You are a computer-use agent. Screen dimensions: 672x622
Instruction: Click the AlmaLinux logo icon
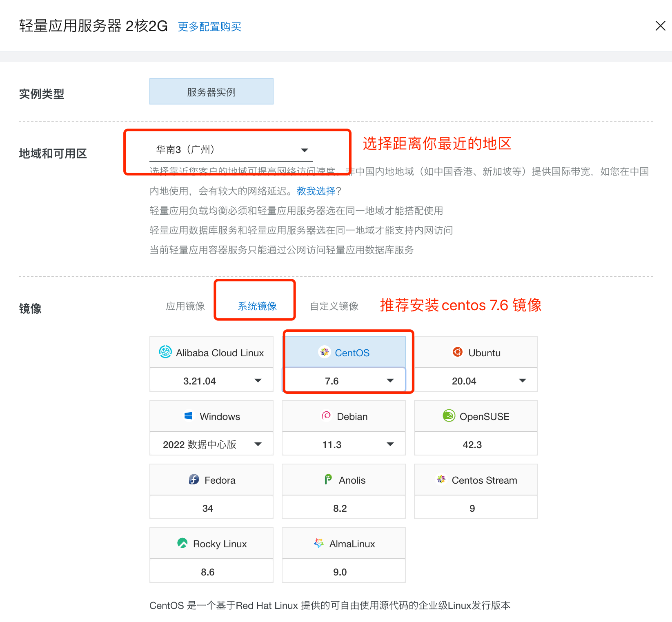[319, 543]
